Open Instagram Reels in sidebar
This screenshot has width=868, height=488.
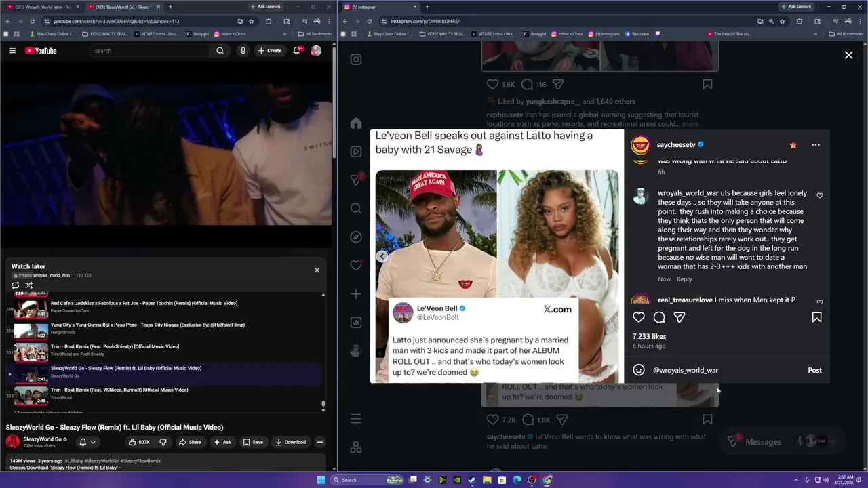[356, 152]
